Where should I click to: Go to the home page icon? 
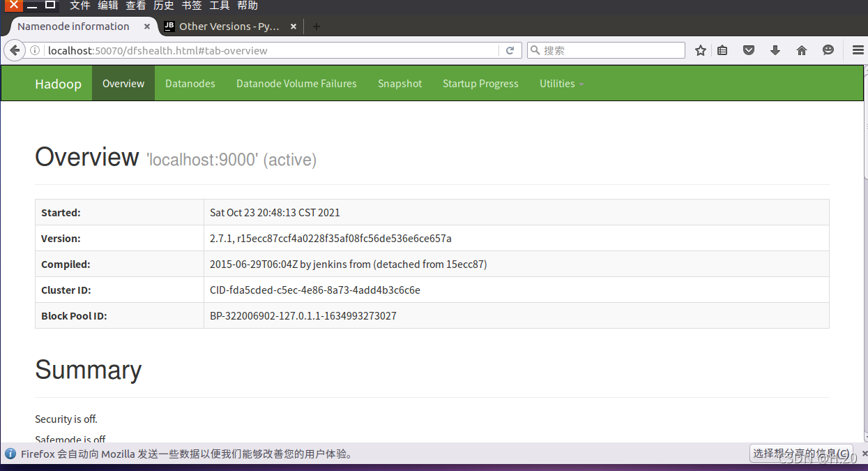click(x=802, y=50)
